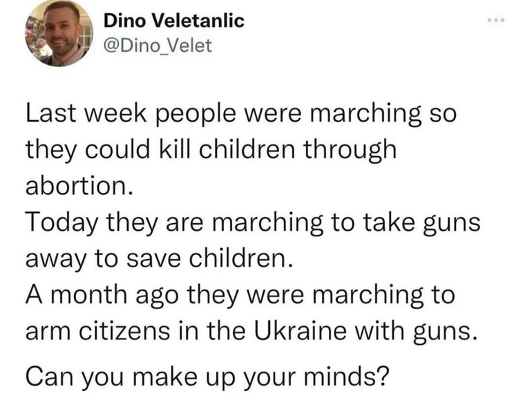The width and height of the screenshot is (532, 398).
Task: Click the line "they could kill children through"
Action: 211,149
